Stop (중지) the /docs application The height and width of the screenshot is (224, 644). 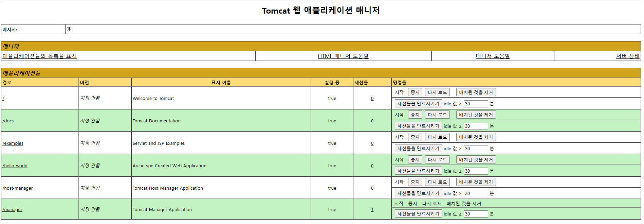click(x=415, y=115)
